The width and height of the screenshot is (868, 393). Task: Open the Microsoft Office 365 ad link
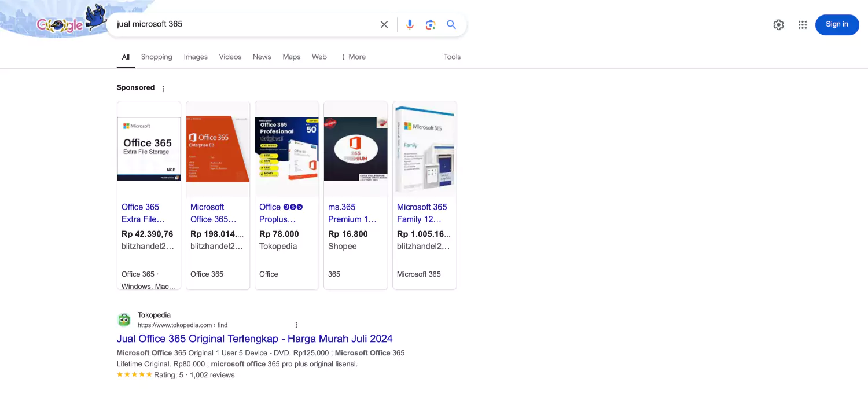tap(214, 213)
